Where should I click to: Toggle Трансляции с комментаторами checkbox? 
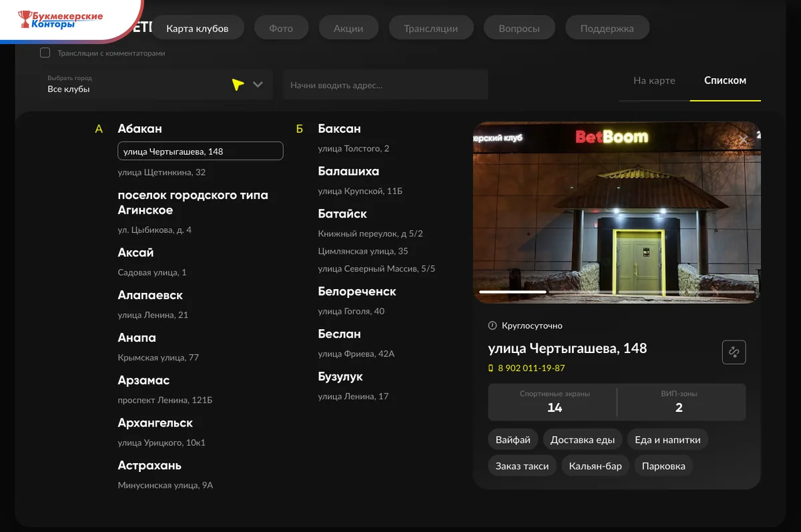pos(45,53)
